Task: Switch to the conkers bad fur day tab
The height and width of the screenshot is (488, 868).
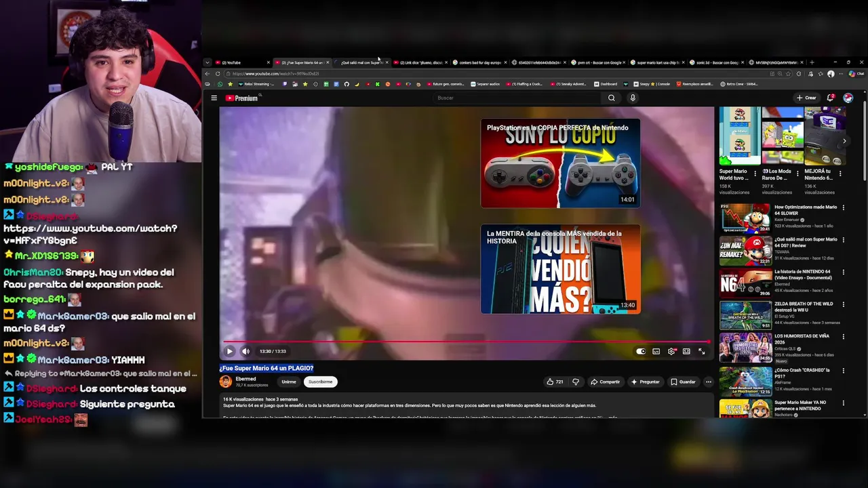Action: (x=479, y=62)
